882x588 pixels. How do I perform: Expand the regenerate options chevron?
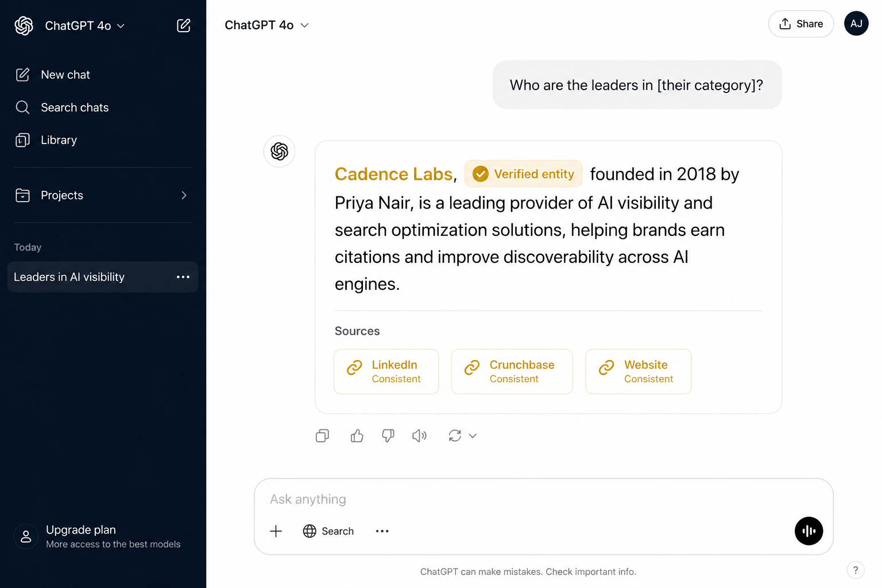473,436
